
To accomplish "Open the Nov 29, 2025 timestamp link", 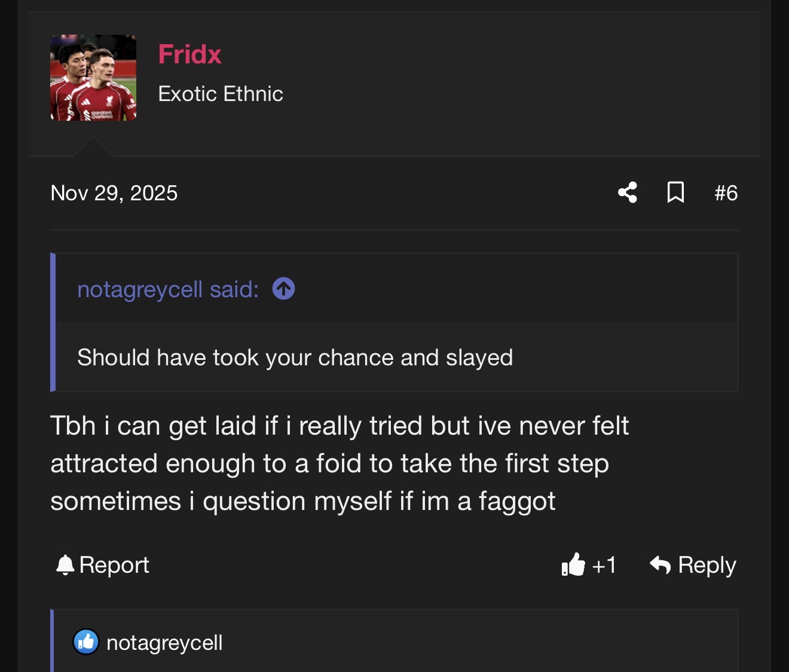I will (114, 193).
